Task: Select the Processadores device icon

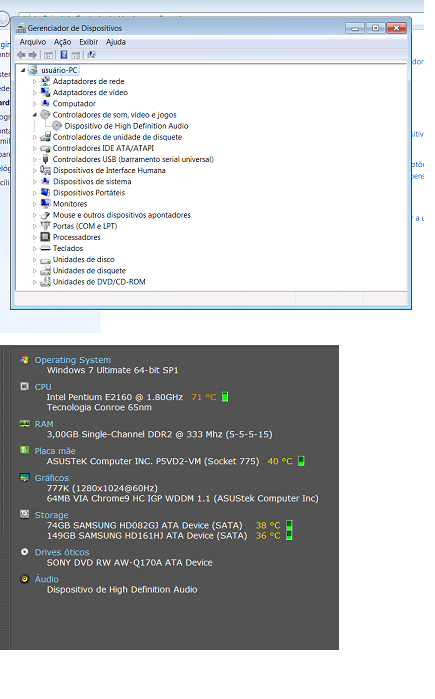Action: [x=45, y=237]
